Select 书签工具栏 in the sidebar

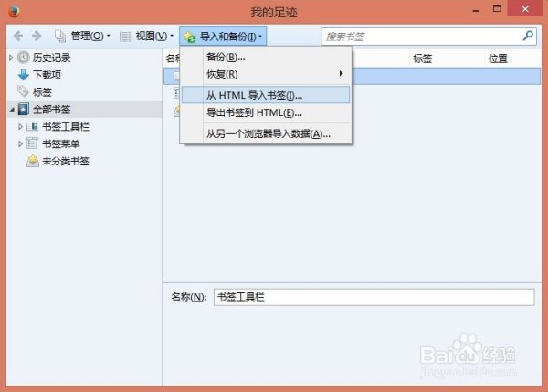point(66,127)
